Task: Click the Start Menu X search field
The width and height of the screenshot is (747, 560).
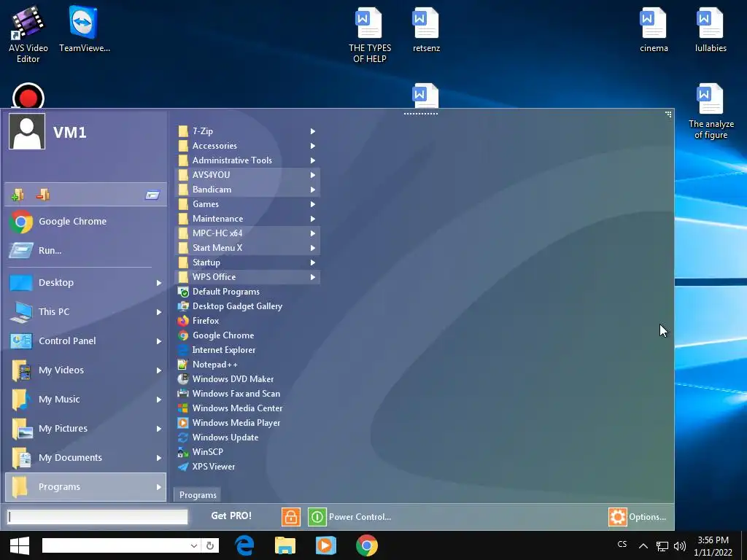Action: [98, 517]
